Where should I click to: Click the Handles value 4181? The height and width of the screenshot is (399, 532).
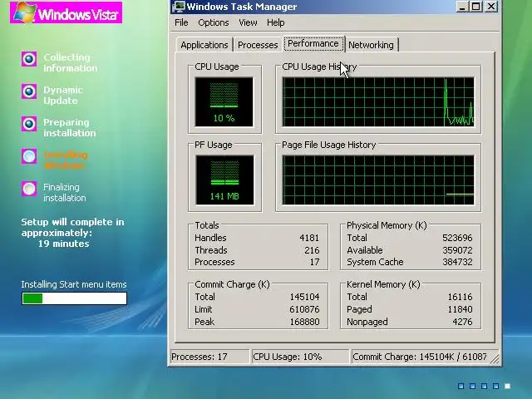point(309,238)
